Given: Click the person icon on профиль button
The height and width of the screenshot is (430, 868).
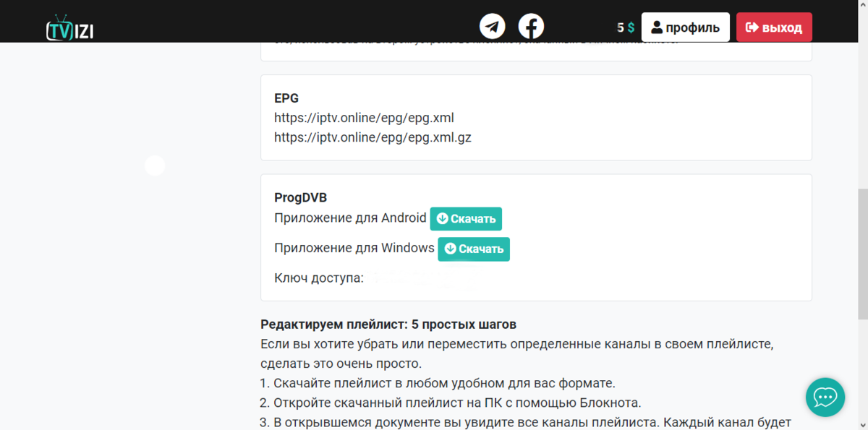Looking at the screenshot, I should click(x=657, y=27).
